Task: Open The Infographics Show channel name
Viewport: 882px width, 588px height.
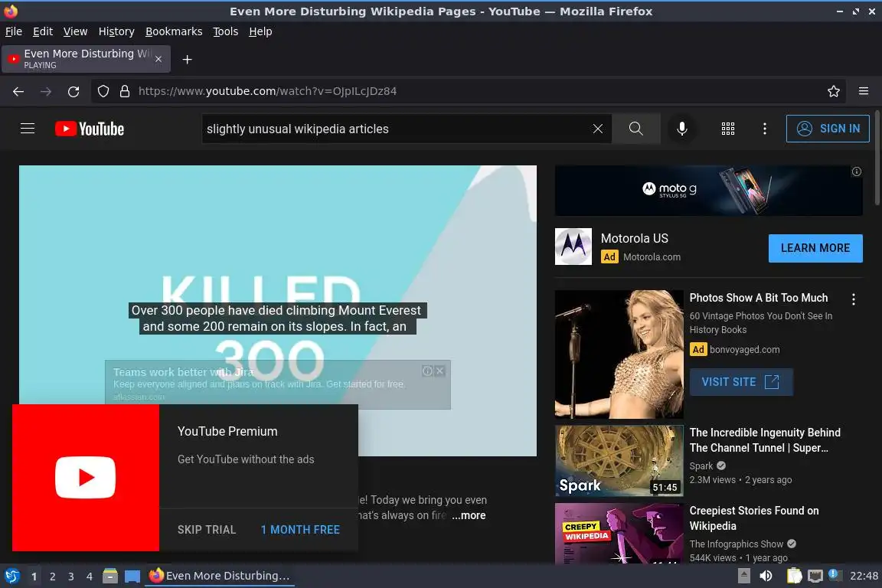Action: (737, 544)
